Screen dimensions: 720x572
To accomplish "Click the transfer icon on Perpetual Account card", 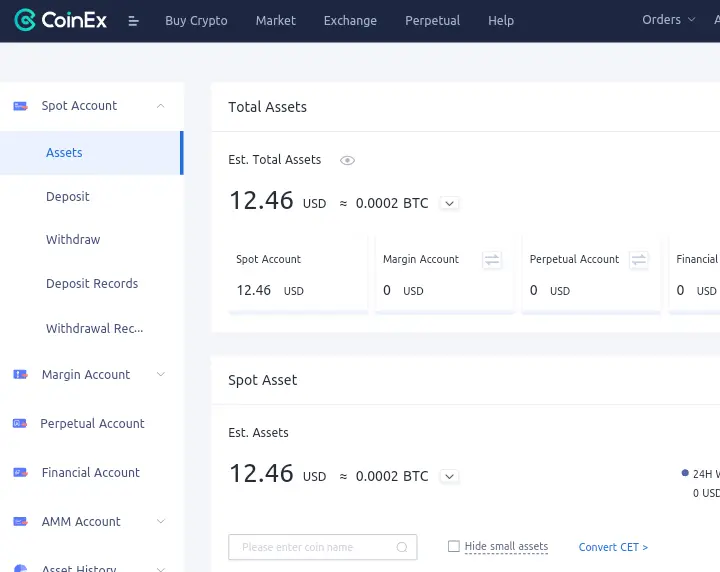I will 639,260.
